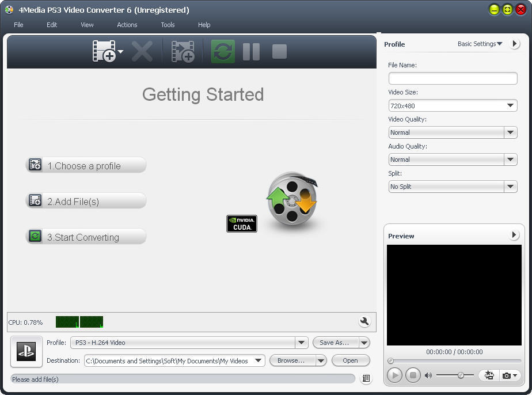Click the Pause toolbar icon
Viewport: 532px width, 395px height.
click(x=252, y=52)
